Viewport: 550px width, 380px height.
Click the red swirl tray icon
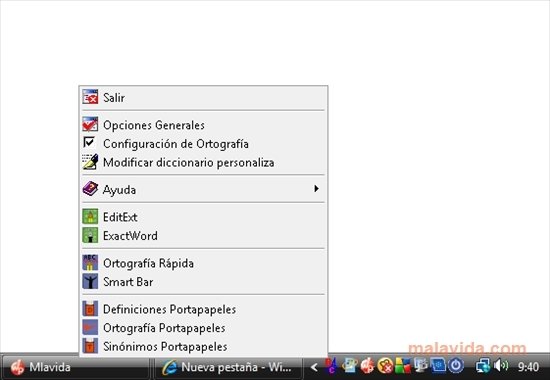367,366
